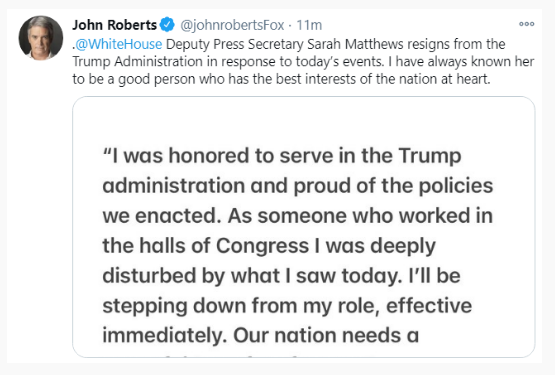Screen dimensions: 557x377
Task: Click the tweet line starting 'Trump Administration in response'
Action: 303,62
